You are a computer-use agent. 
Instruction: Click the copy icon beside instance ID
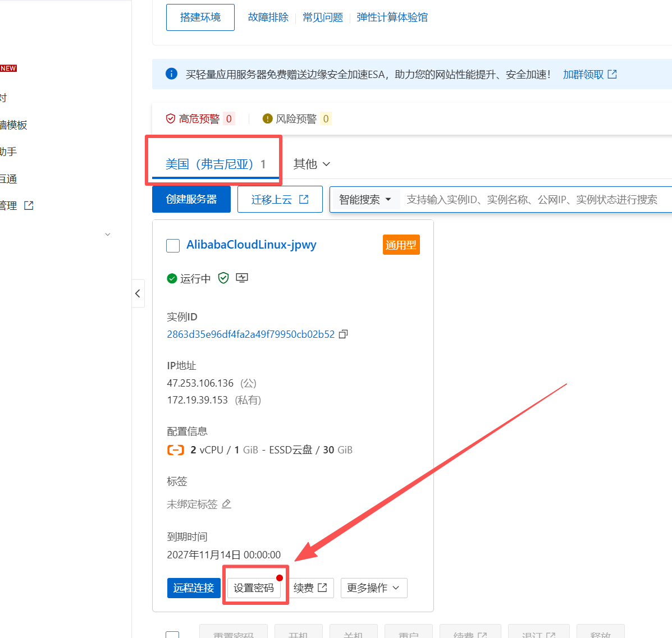[344, 334]
